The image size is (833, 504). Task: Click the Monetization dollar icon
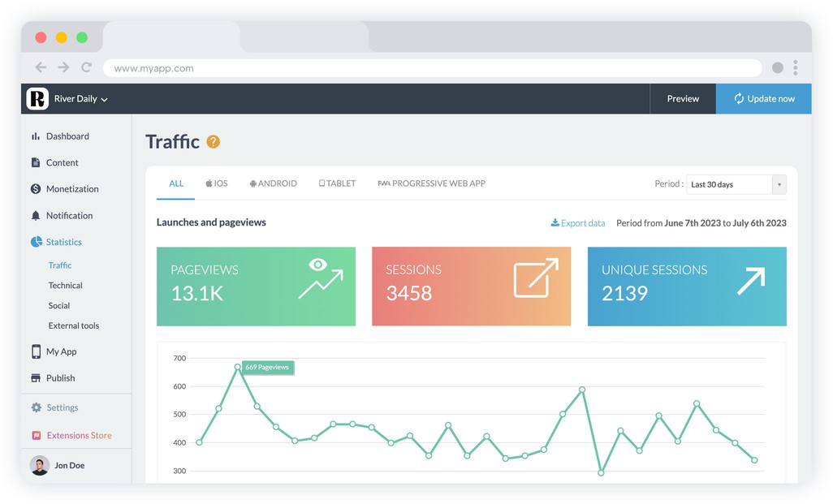point(36,188)
